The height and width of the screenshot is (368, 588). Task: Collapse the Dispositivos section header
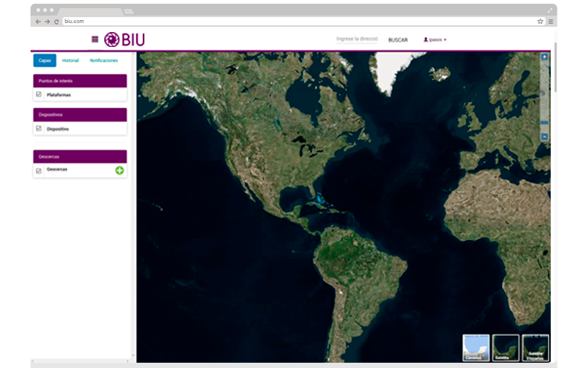(80, 115)
